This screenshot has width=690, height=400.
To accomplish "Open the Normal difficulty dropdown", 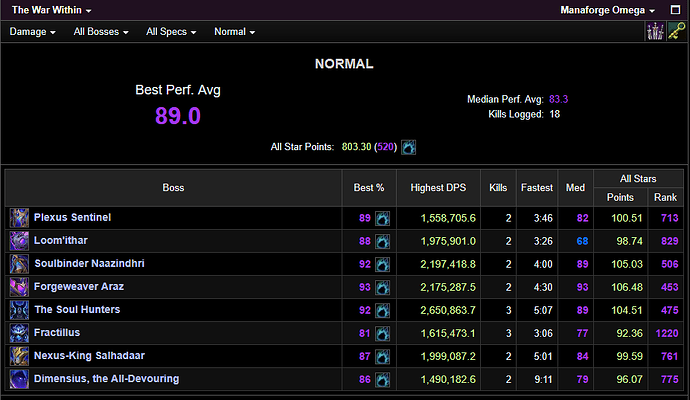I will 234,32.
